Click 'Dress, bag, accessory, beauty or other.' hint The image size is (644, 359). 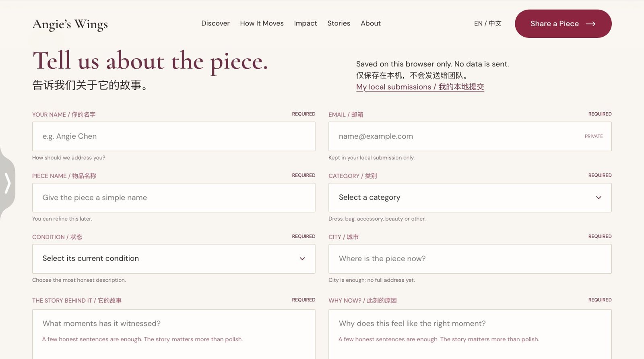(377, 219)
